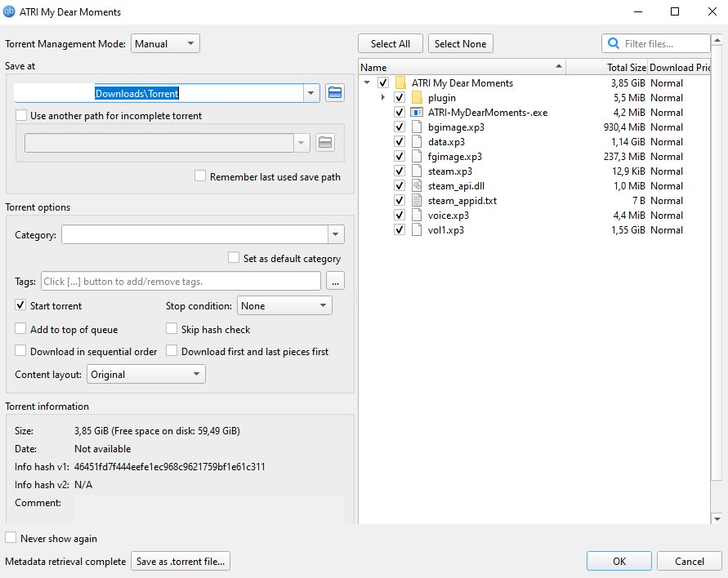
Task: Click the Cancel button
Action: [690, 562]
